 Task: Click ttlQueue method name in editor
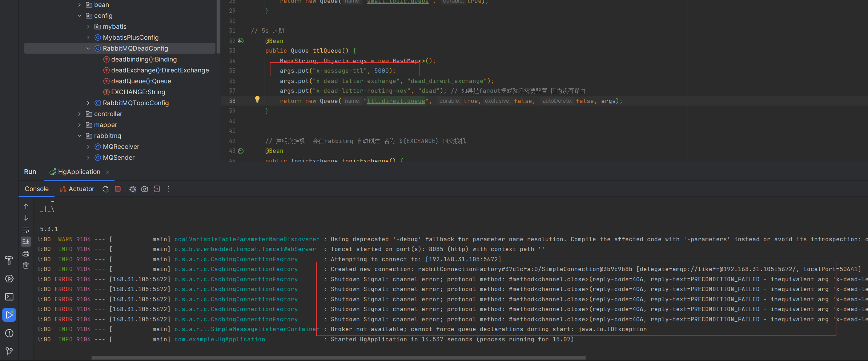327,51
